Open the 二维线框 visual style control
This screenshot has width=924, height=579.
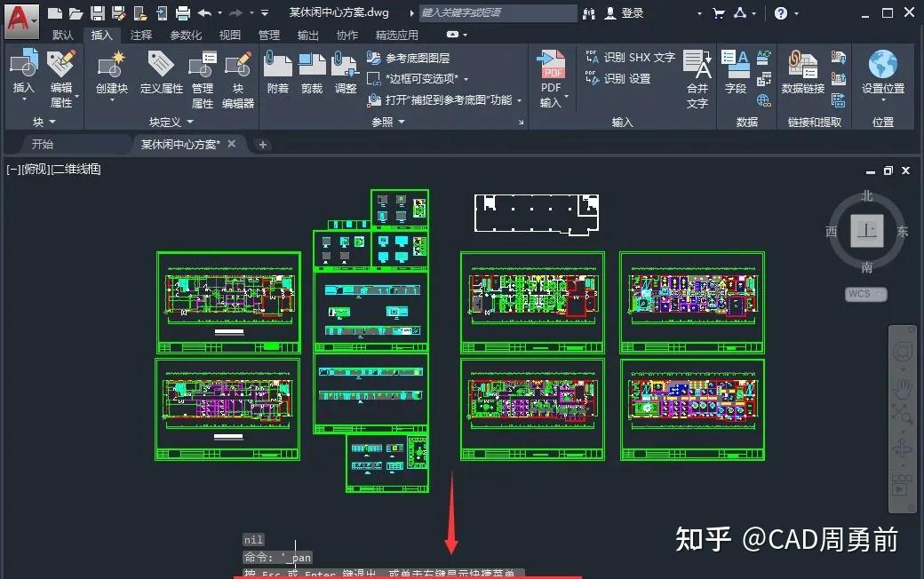76,170
